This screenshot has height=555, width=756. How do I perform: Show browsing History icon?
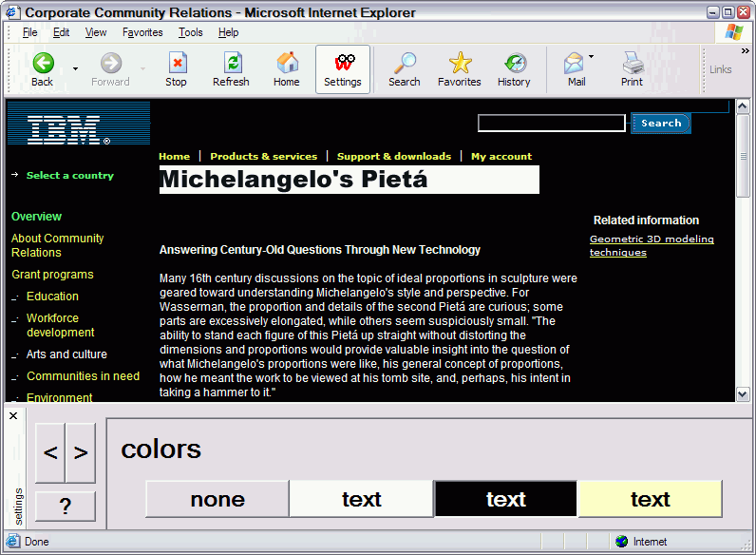(514, 64)
